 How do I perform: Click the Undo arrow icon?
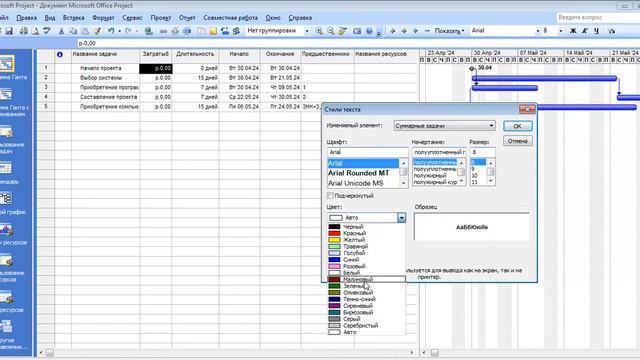111,31
